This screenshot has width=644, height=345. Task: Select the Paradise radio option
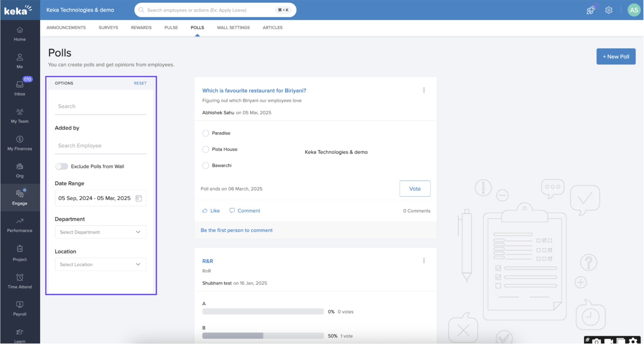click(205, 133)
